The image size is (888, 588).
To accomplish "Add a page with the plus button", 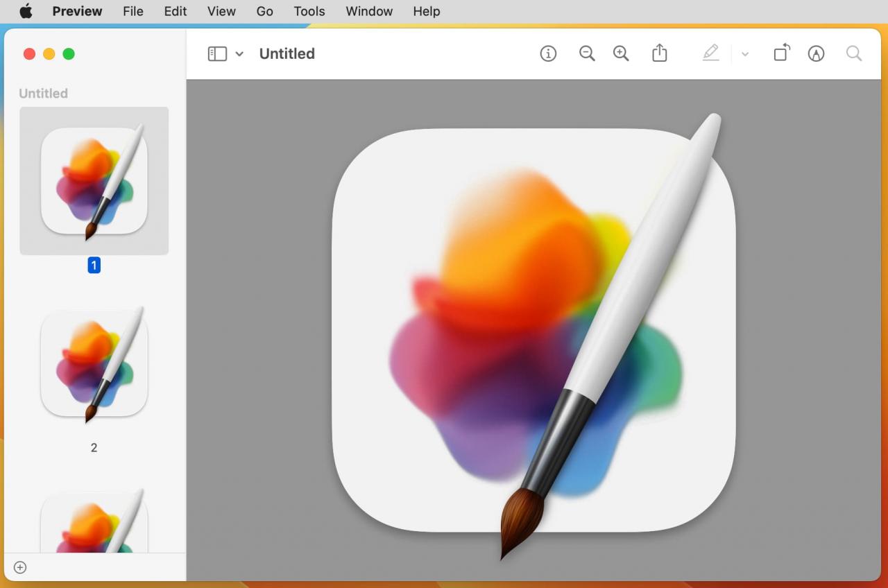I will coord(20,567).
